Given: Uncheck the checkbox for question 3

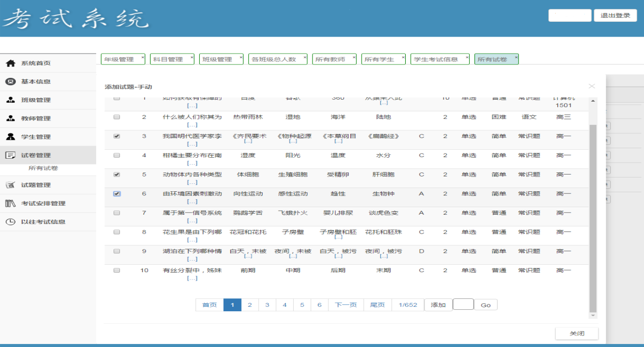Looking at the screenshot, I should [x=116, y=136].
